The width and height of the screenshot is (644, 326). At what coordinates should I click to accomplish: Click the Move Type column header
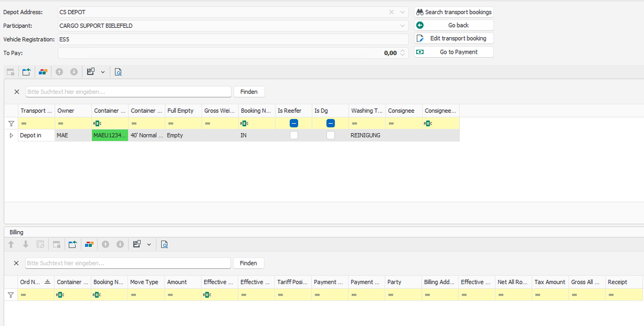pos(144,282)
